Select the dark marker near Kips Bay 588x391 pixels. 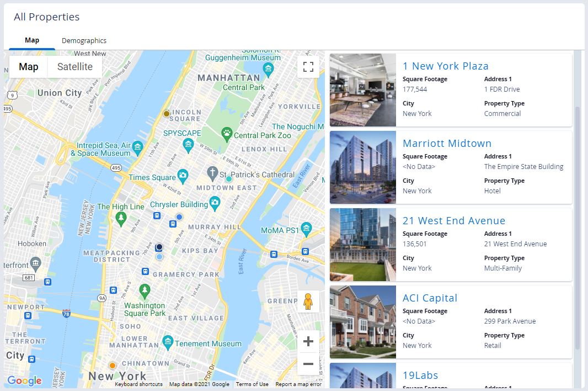158,247
